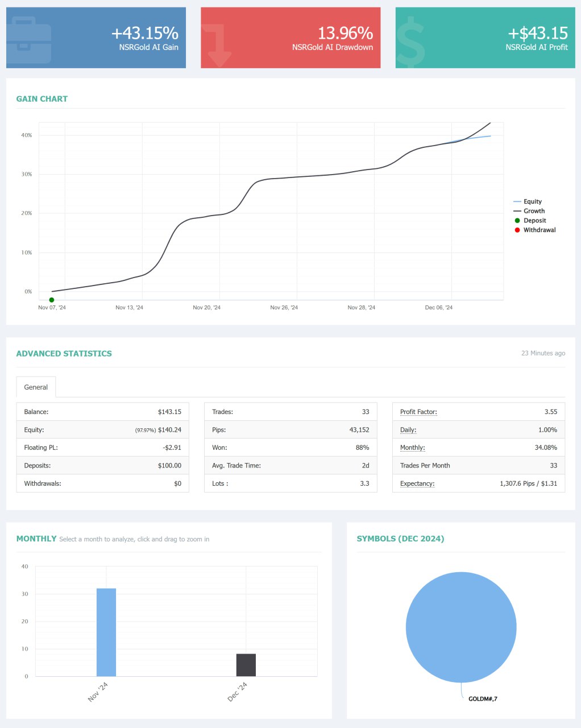Select the Nov '24 blue bar
Screen dimensions: 581x728
point(106,631)
